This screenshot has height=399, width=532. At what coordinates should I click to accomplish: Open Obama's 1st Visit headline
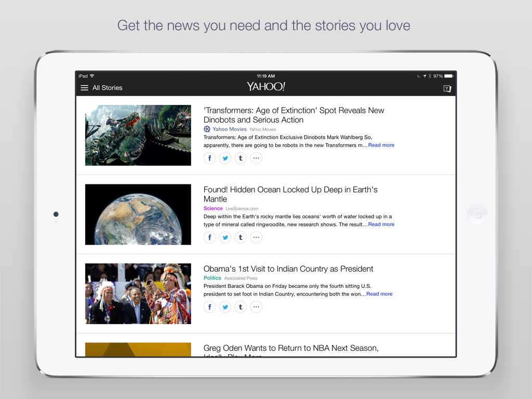(x=288, y=269)
